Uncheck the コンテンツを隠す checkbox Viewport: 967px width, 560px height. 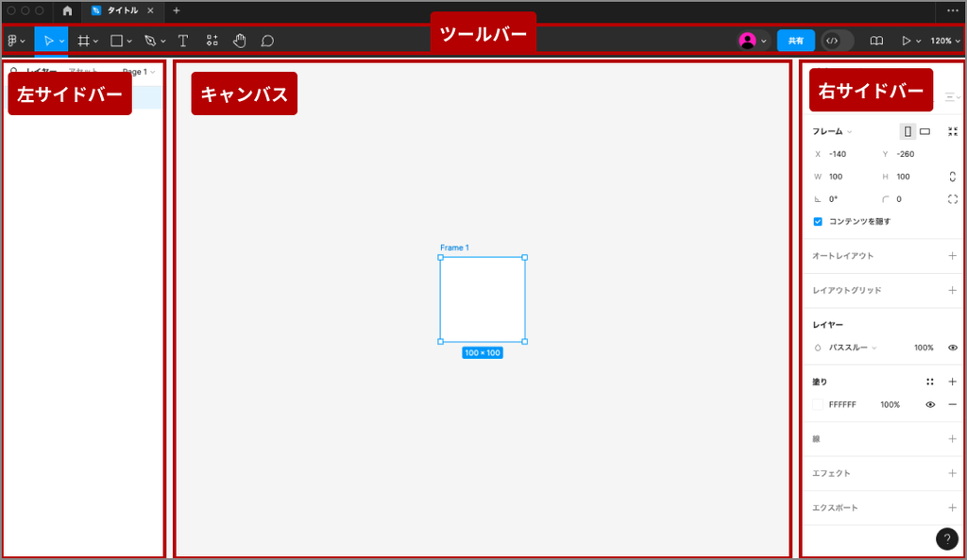coord(818,222)
